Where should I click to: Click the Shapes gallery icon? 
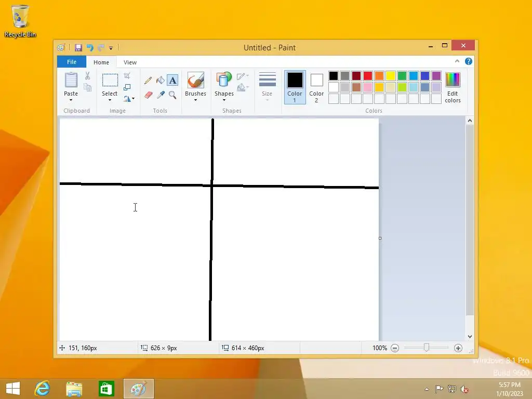pyautogui.click(x=223, y=79)
